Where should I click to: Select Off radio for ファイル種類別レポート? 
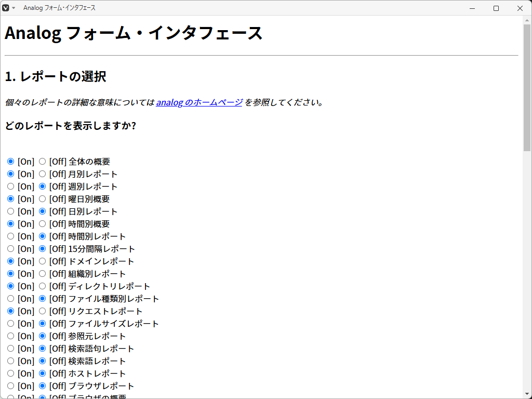point(42,299)
